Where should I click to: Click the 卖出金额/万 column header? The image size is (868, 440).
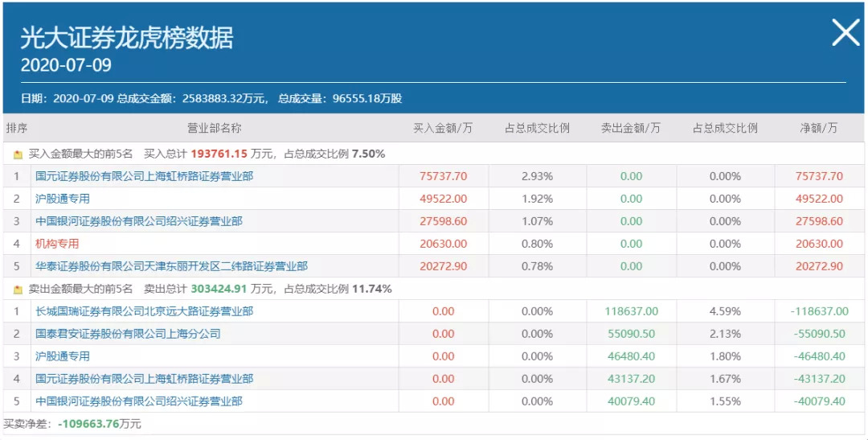tap(631, 128)
